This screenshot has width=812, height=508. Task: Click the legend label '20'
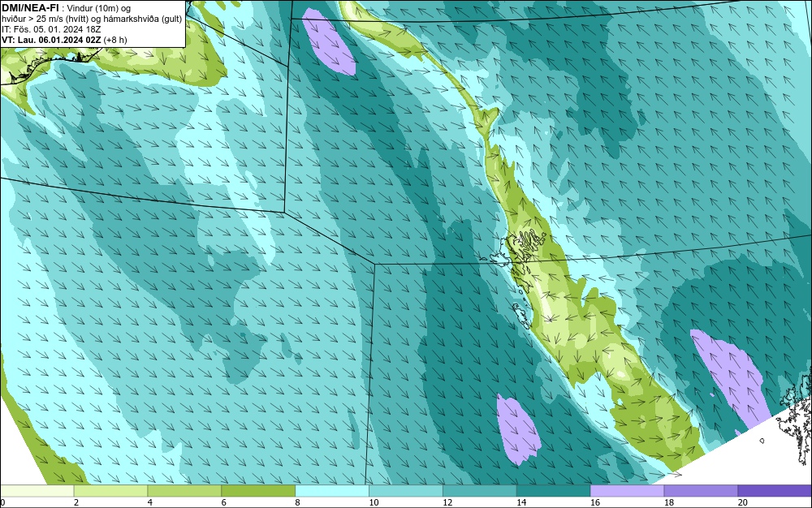(x=743, y=502)
